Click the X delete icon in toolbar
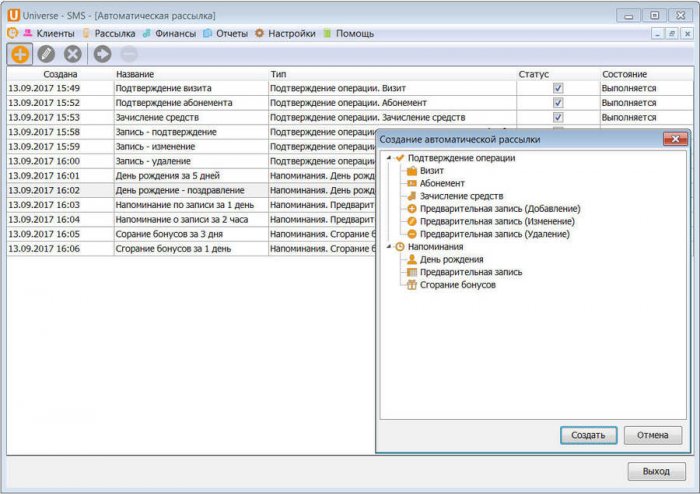 pyautogui.click(x=73, y=54)
